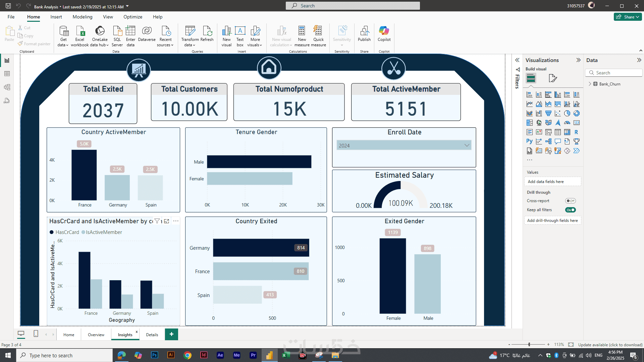Screen dimensions: 644x362
Task: Expand the Bank_Churn table tree
Action: point(590,84)
